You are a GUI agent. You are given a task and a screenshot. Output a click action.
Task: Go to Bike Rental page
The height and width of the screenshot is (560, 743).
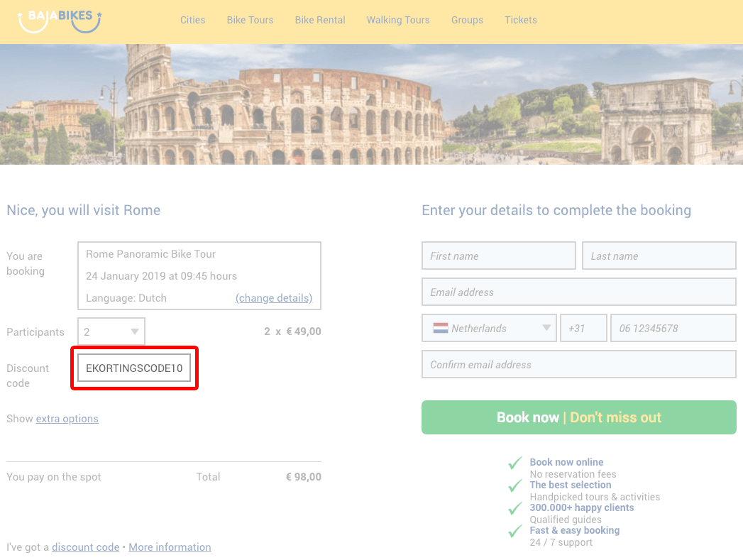pyautogui.click(x=320, y=20)
